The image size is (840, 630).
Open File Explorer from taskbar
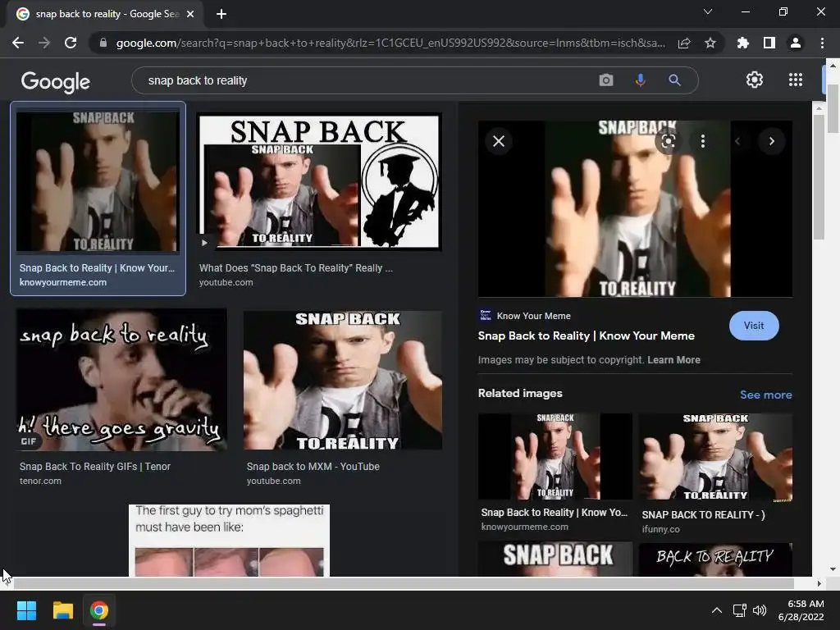coord(62,610)
